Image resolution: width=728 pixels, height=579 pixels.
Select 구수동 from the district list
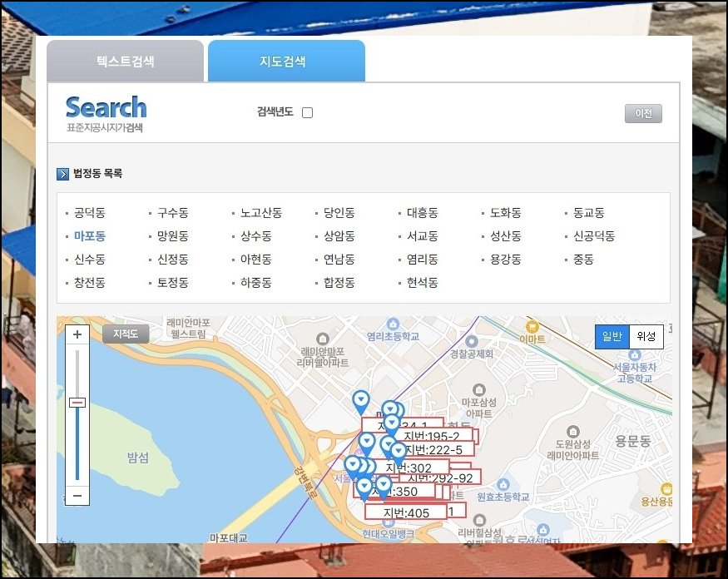173,213
